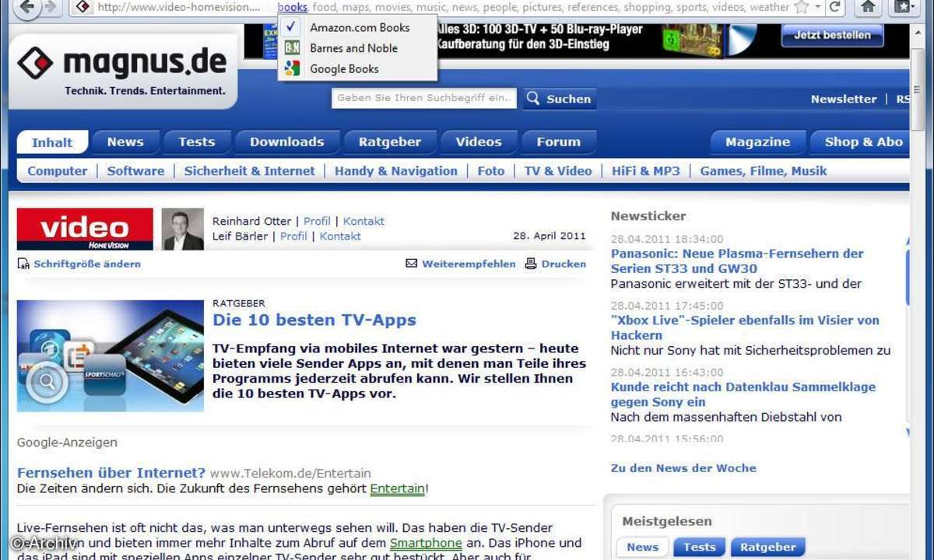The width and height of the screenshot is (934, 560).
Task: Click the green 'Entertain' ad link
Action: (x=397, y=489)
